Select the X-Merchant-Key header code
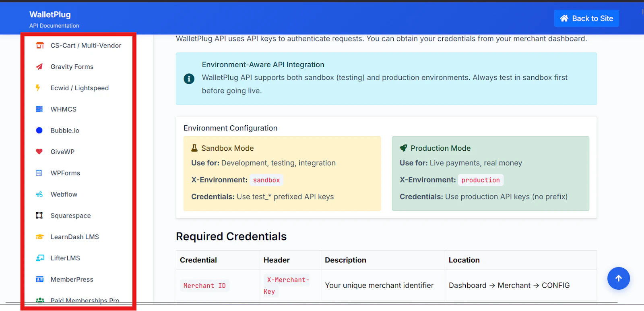 pyautogui.click(x=287, y=286)
